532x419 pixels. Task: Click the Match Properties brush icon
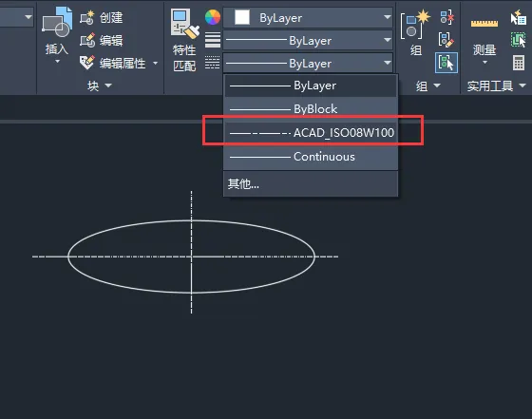[x=184, y=23]
